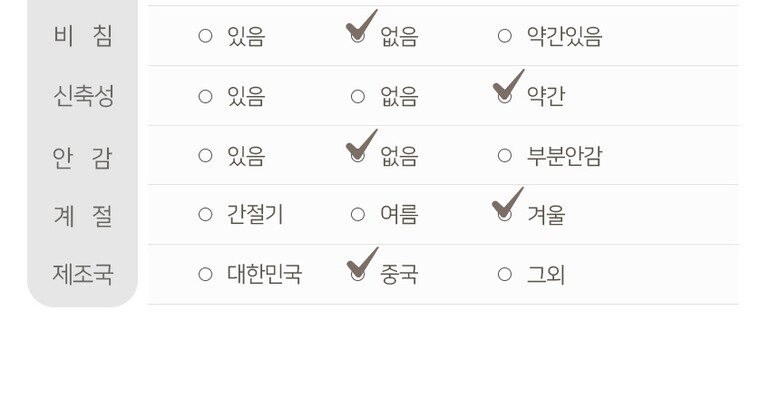Click the 계절 row label
780x418 pixels.
(x=83, y=215)
